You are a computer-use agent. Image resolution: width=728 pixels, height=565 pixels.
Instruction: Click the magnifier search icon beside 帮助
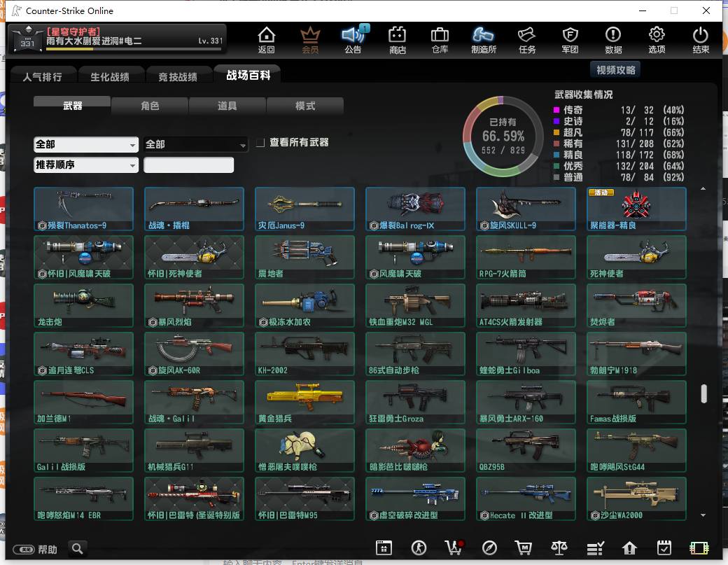(78, 549)
